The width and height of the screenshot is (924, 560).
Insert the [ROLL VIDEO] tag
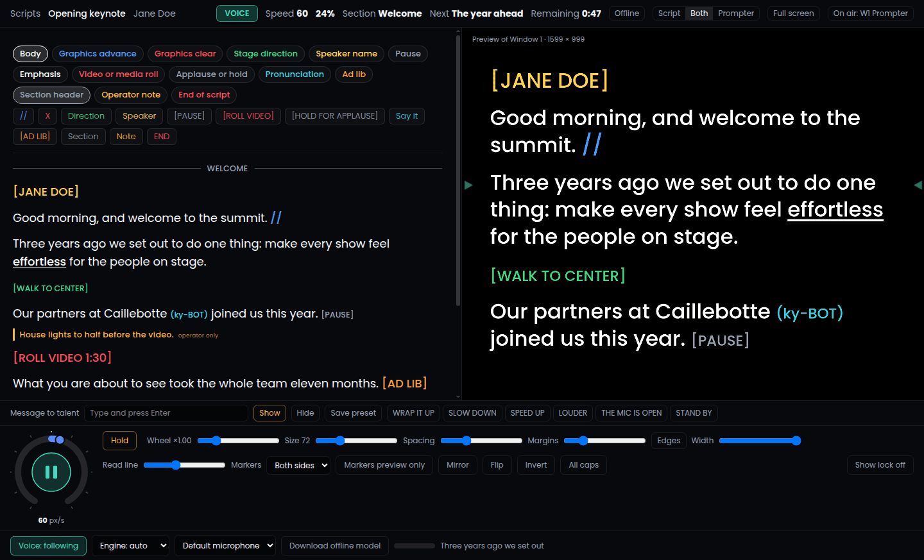click(248, 116)
